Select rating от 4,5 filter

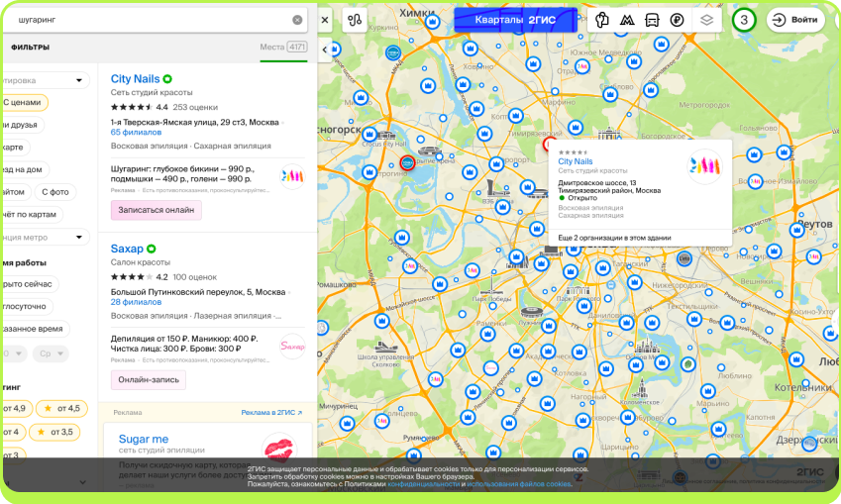coord(61,409)
